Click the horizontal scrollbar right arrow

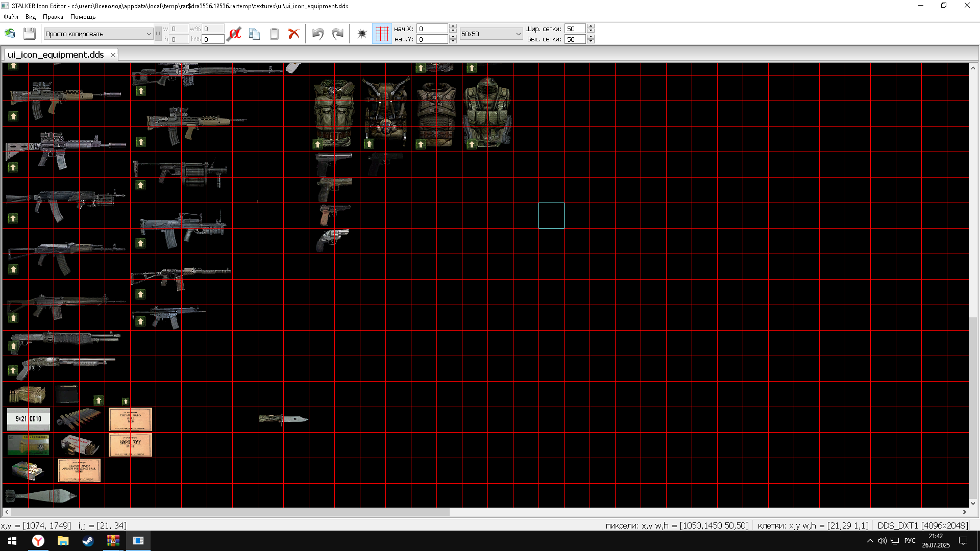[965, 512]
